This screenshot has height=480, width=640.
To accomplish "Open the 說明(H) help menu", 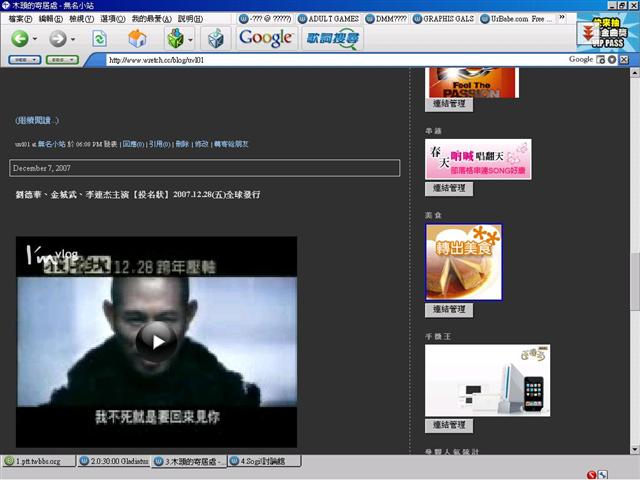I will (190, 19).
